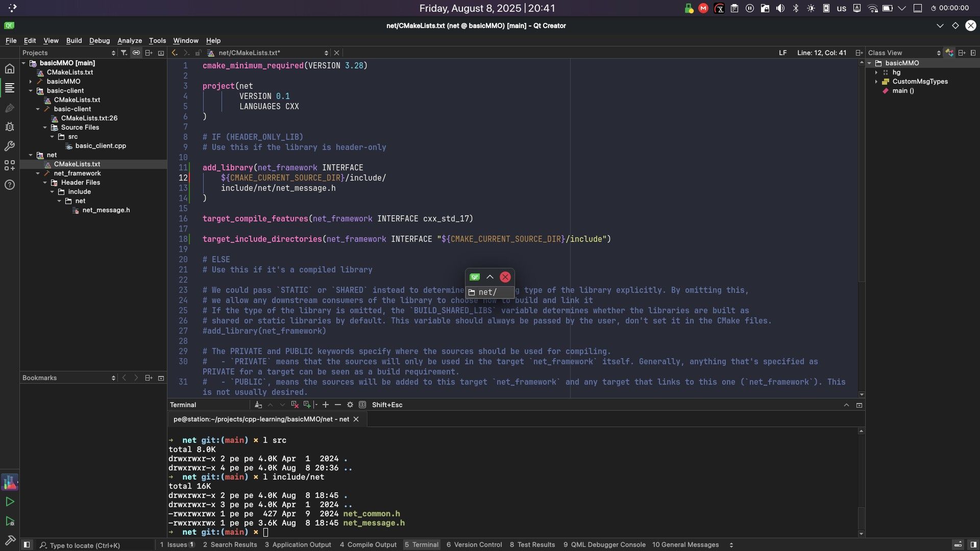Add a new terminal with green plus icon

pyautogui.click(x=307, y=405)
